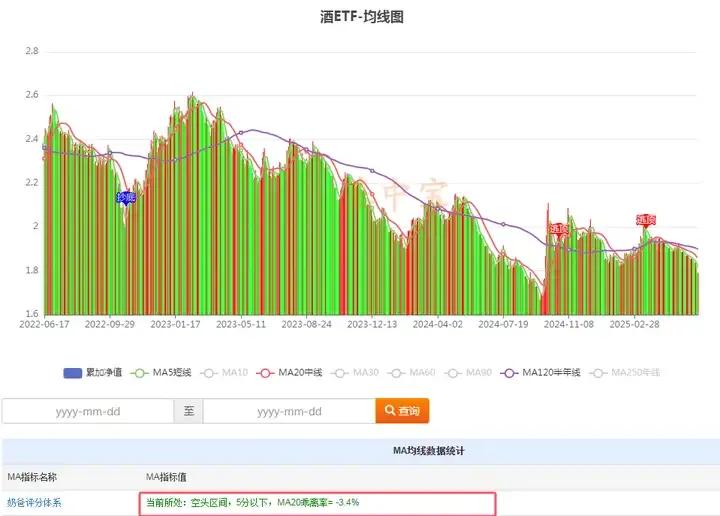The height and width of the screenshot is (516, 720).
Task: Click the 2025-02-28 axis date label
Action: [634, 324]
